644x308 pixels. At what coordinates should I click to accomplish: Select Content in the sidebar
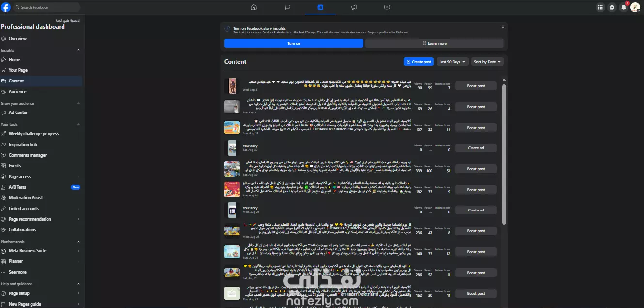41,81
